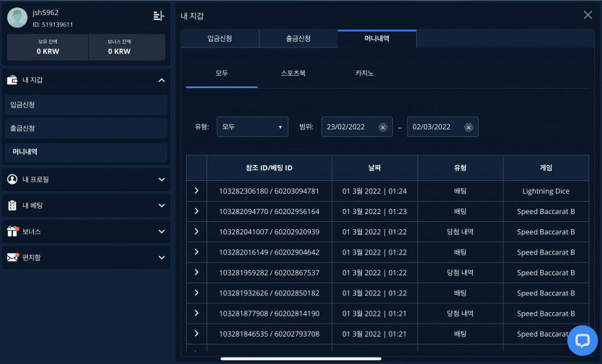Select the 모두 filter tab
This screenshot has height=364, width=602.
point(221,73)
